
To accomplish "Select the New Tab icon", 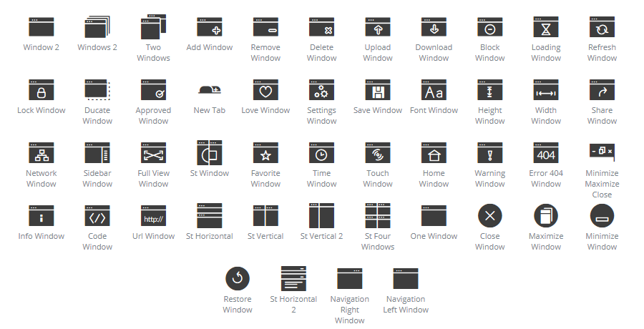I will pos(210,90).
